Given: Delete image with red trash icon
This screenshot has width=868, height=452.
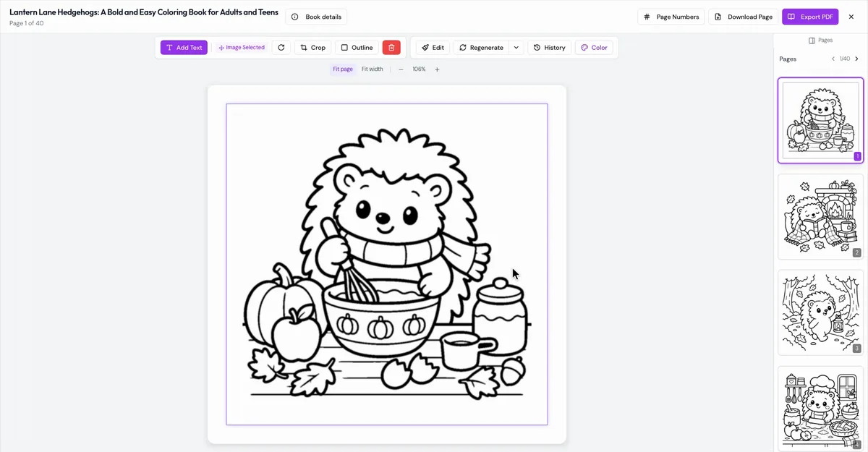Looking at the screenshot, I should [391, 48].
